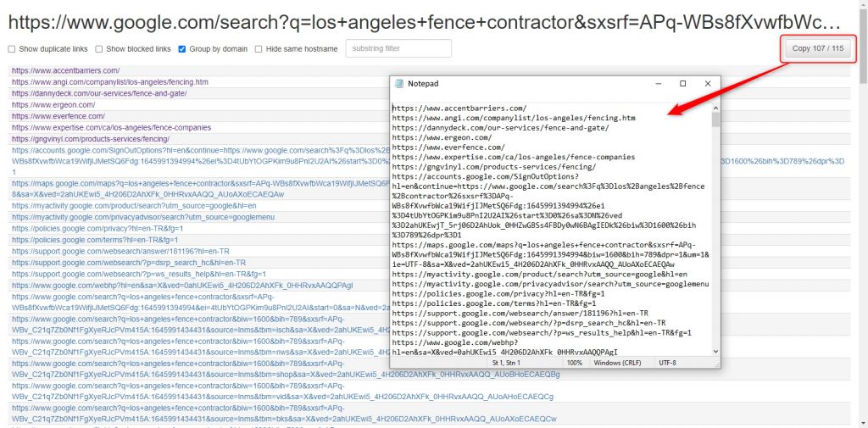The image size is (868, 428).
Task: Open the dannydeck.com fence-and-gate link
Action: 98,93
